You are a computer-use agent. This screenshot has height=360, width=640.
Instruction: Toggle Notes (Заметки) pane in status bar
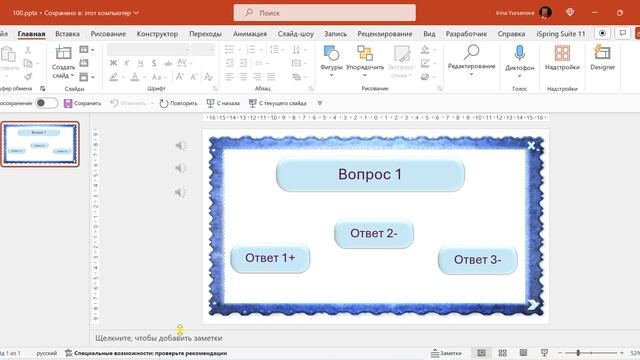coord(446,353)
